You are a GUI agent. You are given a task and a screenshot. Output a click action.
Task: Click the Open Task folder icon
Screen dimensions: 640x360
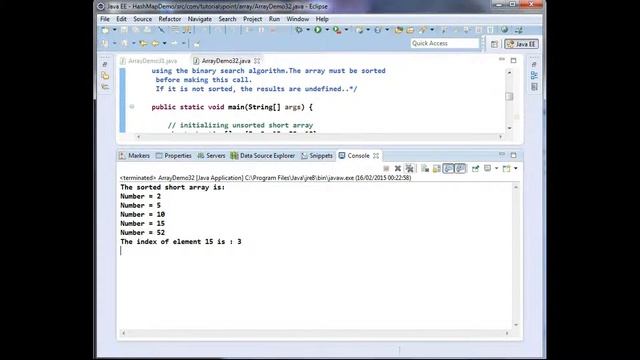coord(410,30)
